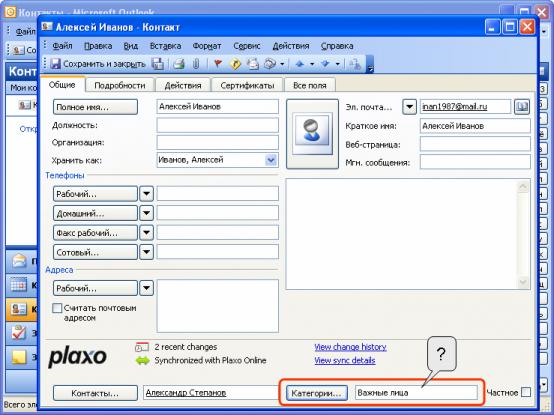Open the Действия menu
Screen dimensions: 554x415
[x=291, y=46]
